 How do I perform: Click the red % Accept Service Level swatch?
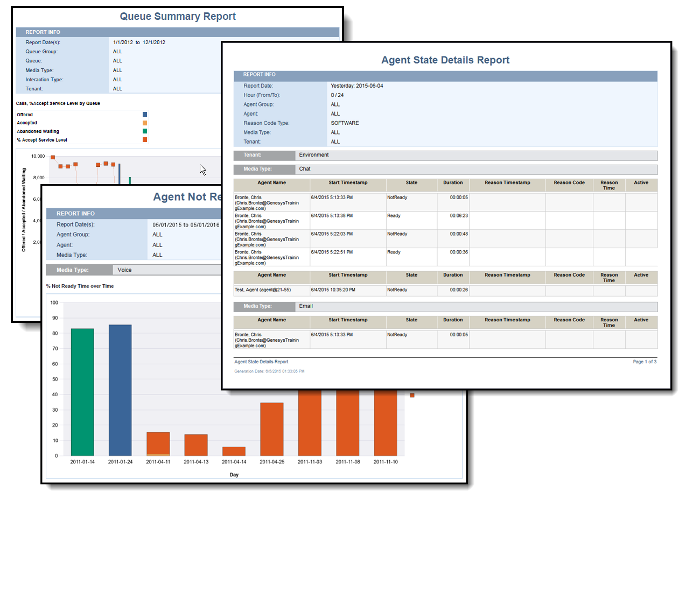pyautogui.click(x=145, y=140)
